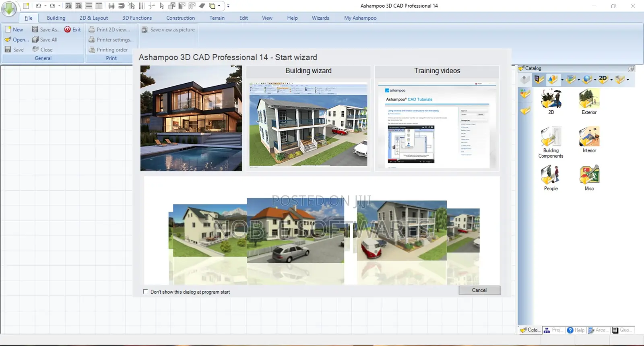Expand dropdown beside the document catalog folder

pos(579,80)
